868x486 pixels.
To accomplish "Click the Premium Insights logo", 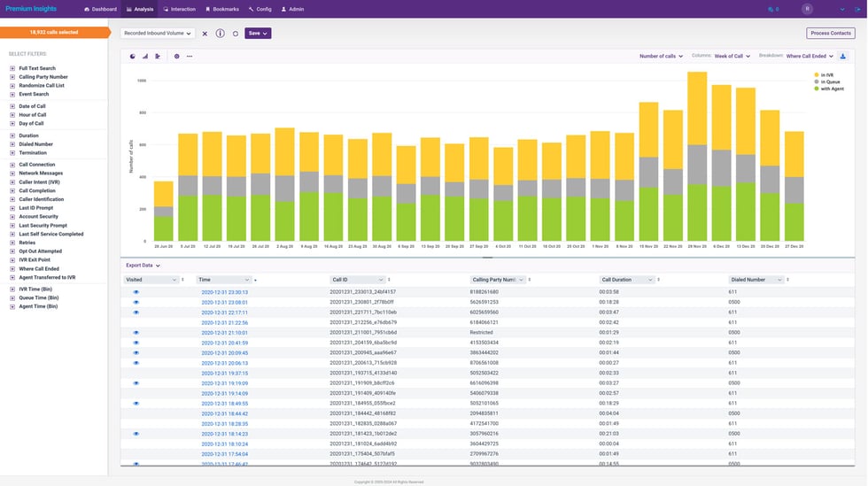I will click(x=31, y=9).
